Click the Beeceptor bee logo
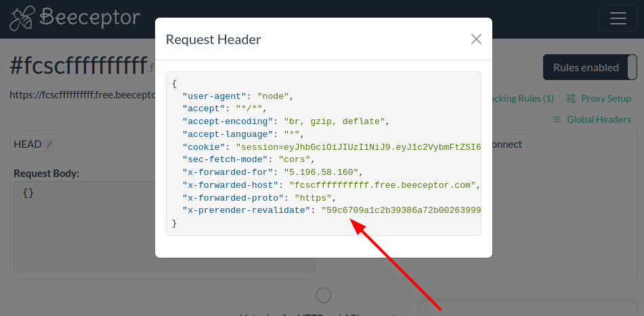The height and width of the screenshot is (316, 644). point(22,18)
